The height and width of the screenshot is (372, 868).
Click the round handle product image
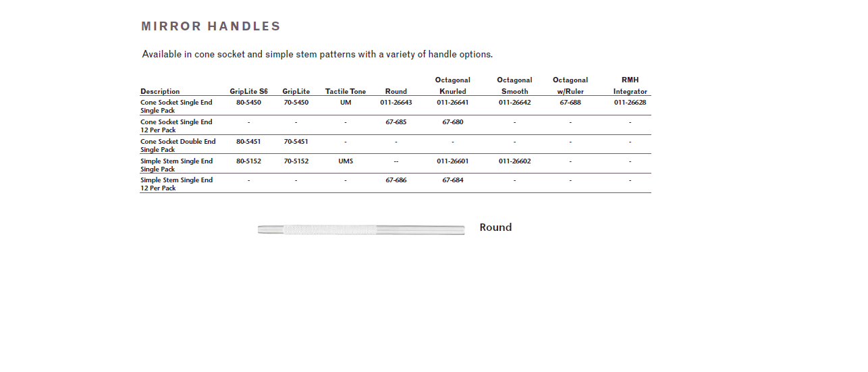pos(361,230)
